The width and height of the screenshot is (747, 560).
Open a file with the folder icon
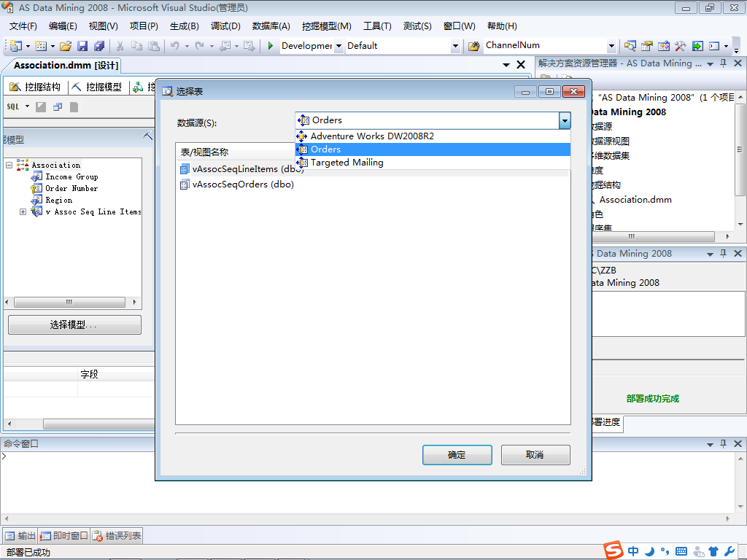click(66, 46)
